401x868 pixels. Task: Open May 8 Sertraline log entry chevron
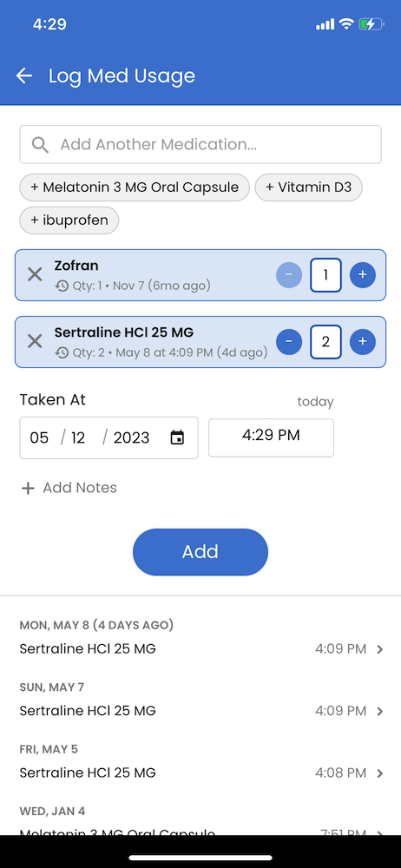[x=380, y=649]
